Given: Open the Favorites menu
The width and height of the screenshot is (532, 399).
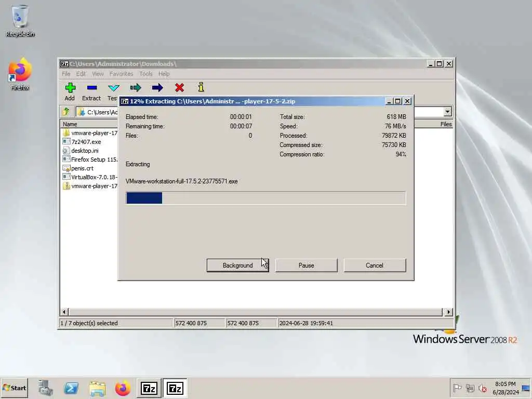Looking at the screenshot, I should tap(121, 74).
